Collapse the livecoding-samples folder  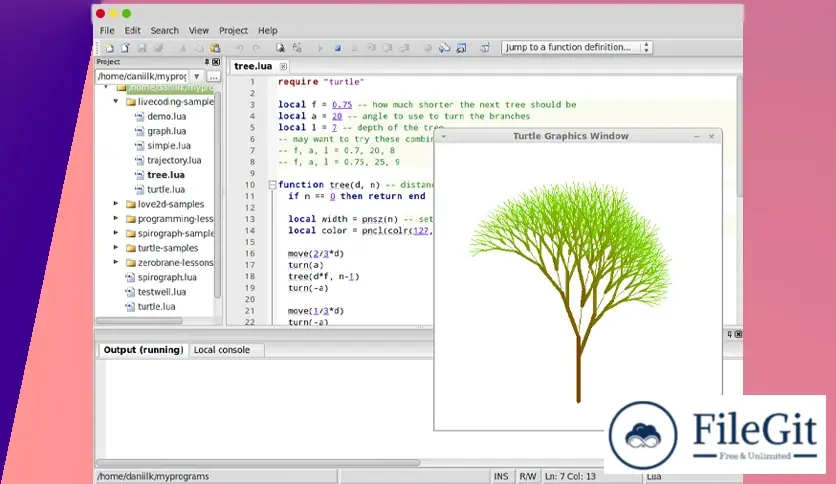pyautogui.click(x=116, y=101)
